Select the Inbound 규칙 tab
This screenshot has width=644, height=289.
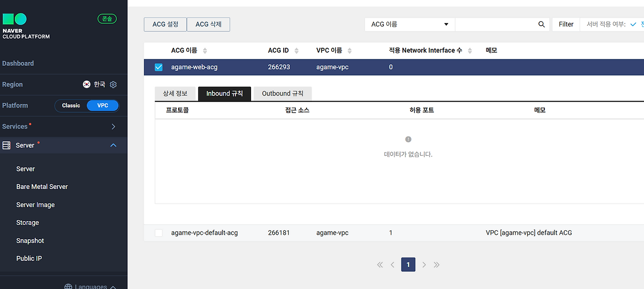point(224,93)
